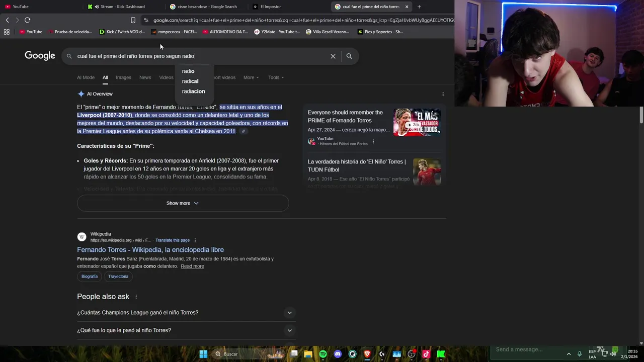Click the Biografía chip
Screen dimensions: 644x362
90,277
